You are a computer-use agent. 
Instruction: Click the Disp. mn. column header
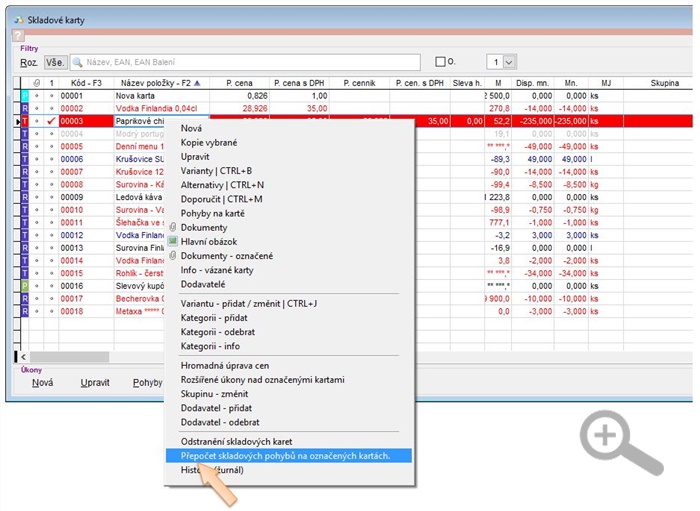point(533,83)
